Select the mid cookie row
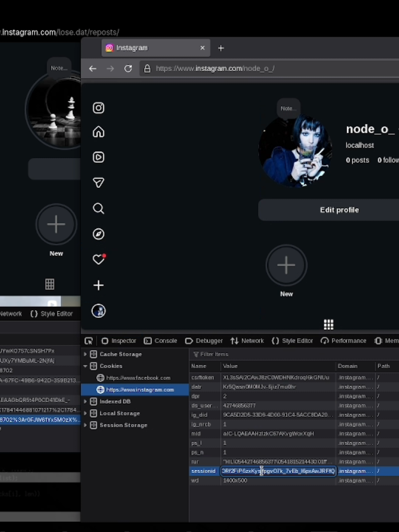Image resolution: width=399 pixels, height=532 pixels. (294, 434)
